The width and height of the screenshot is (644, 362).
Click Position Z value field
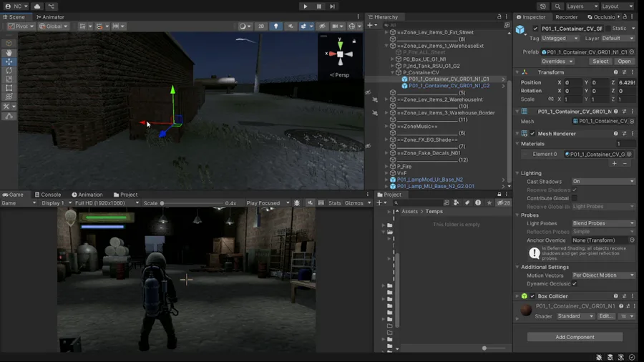click(627, 82)
